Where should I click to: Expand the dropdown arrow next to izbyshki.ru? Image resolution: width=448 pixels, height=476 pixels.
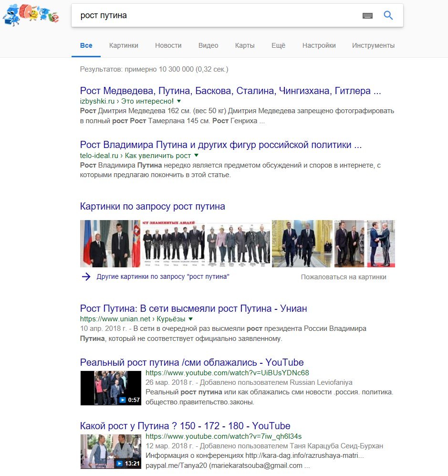(179, 101)
